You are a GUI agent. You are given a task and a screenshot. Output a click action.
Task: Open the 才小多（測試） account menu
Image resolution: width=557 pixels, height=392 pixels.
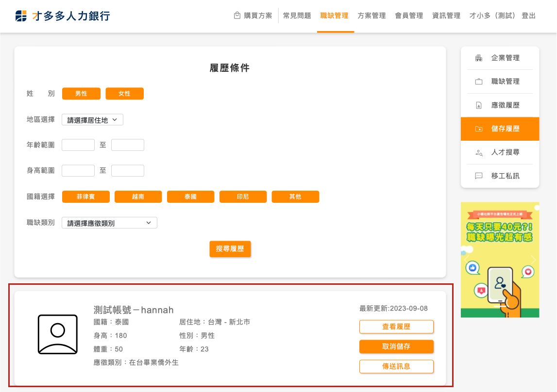click(490, 16)
